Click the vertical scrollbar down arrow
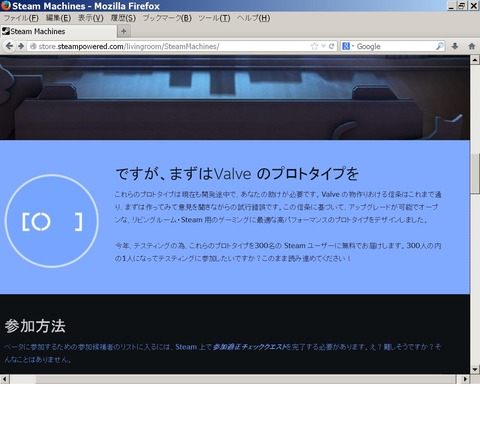The height and width of the screenshot is (434, 480). pos(475,369)
